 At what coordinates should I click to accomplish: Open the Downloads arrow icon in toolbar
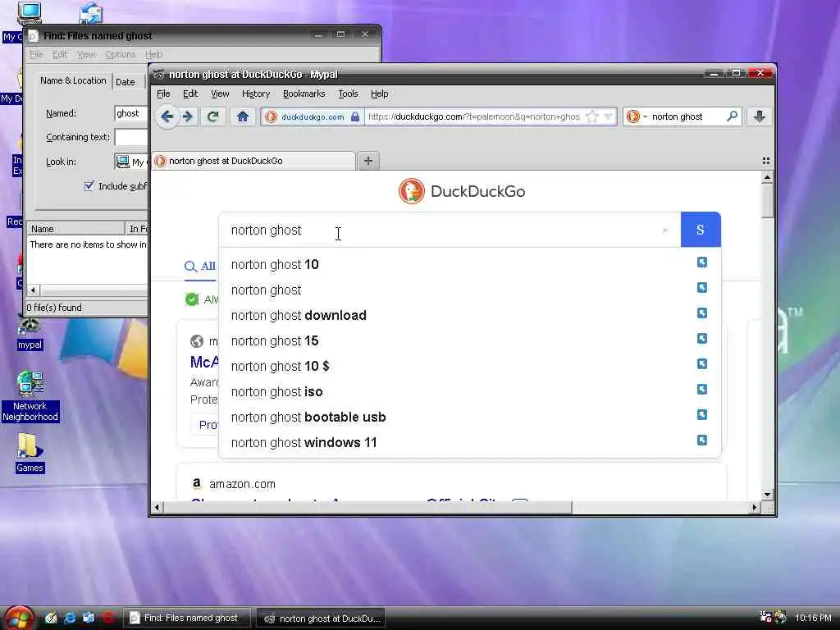759,116
